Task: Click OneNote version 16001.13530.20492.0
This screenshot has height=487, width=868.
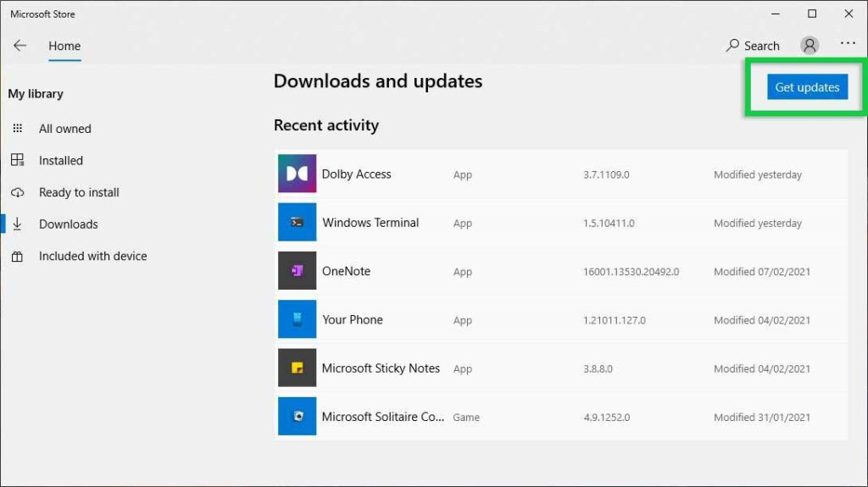Action: 631,272
